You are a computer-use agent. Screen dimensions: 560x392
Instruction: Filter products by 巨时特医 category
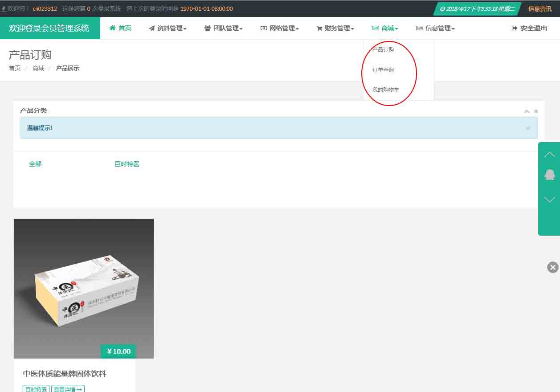pos(127,164)
